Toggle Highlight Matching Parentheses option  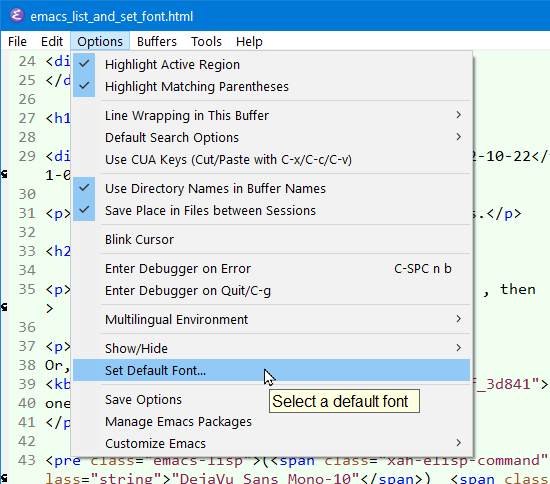(271, 86)
